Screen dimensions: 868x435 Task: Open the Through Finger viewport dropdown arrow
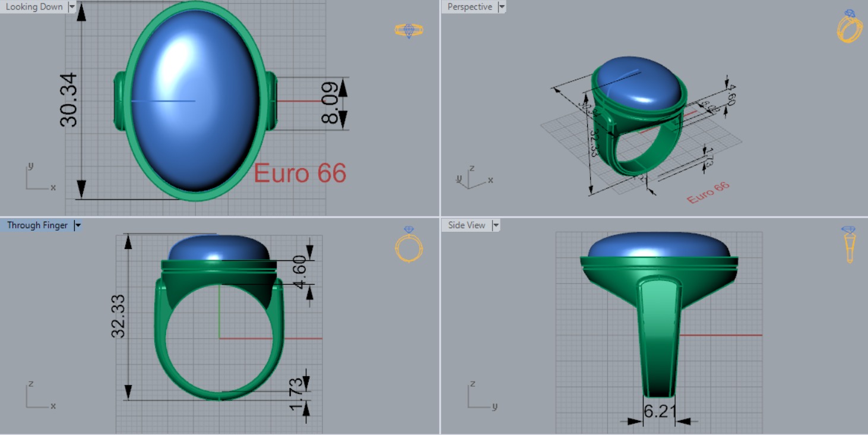point(78,225)
